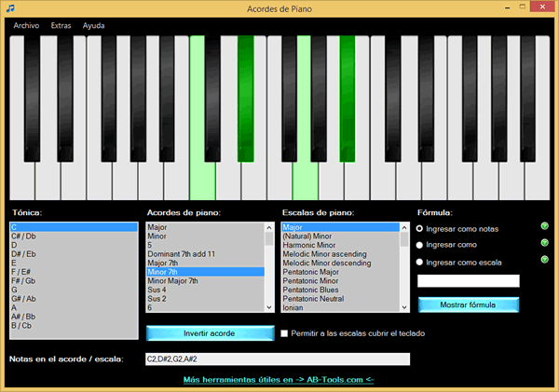Choose the '6' chord entry

click(x=206, y=307)
